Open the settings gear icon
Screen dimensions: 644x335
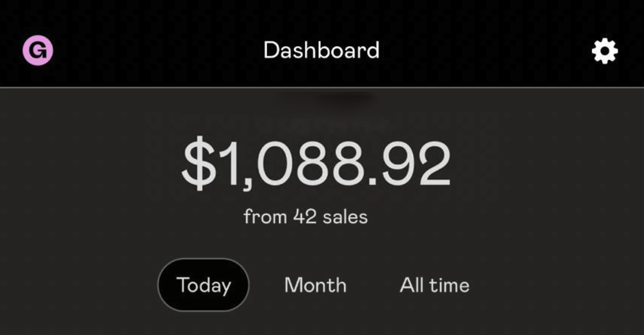pyautogui.click(x=604, y=51)
